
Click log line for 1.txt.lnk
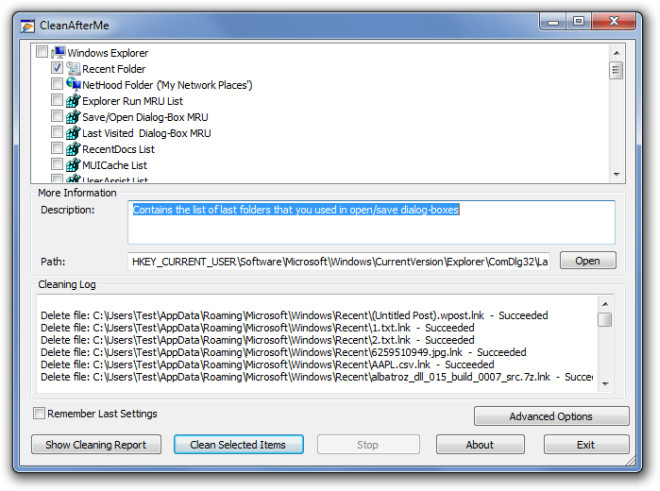click(x=257, y=328)
